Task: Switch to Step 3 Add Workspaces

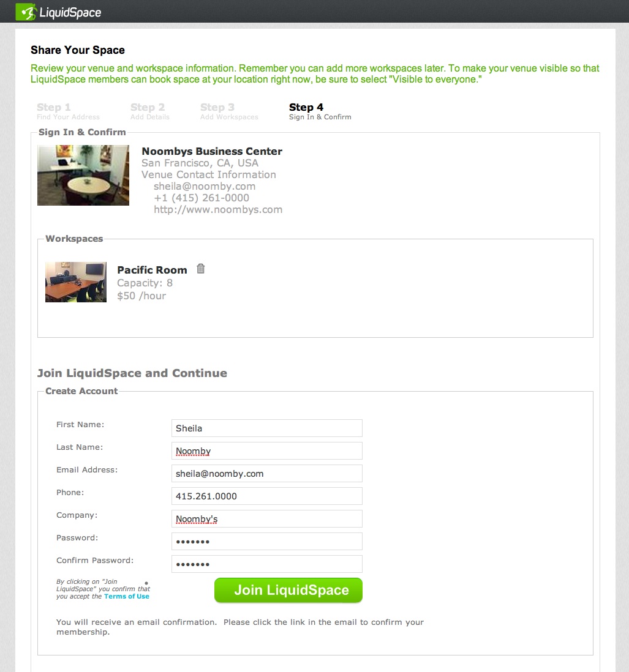Action: (230, 111)
